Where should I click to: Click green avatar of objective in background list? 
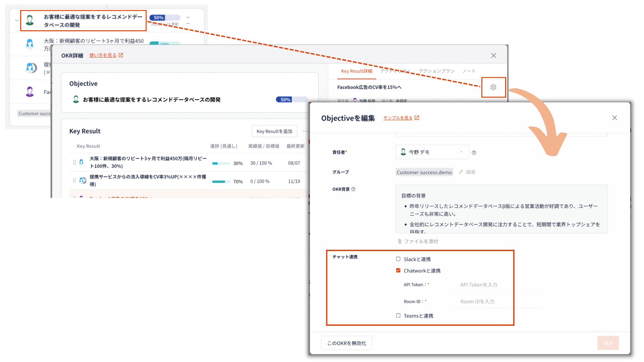point(30,20)
